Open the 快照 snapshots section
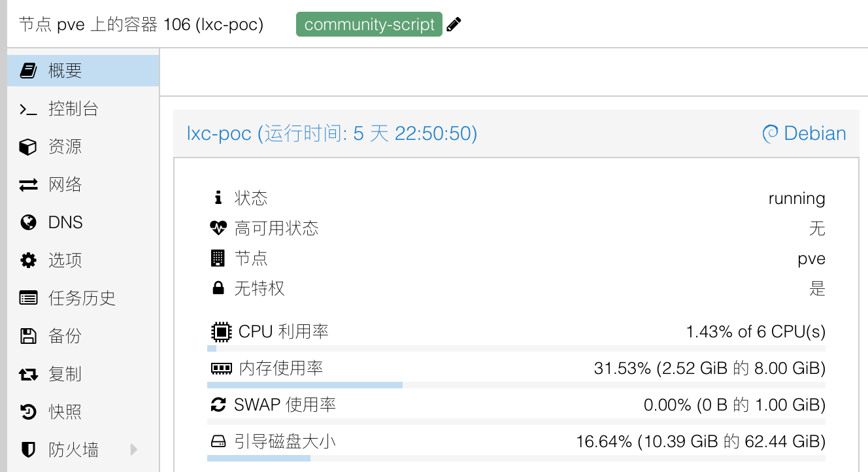Viewport: 868px width, 472px height. tap(65, 413)
